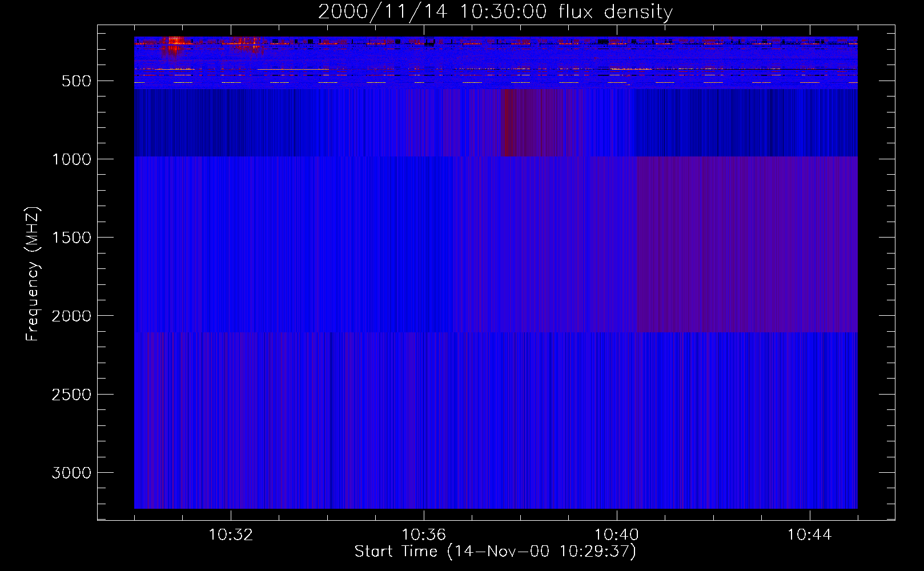Click the plot title '2000/11/14 10:30:00 flux density'
Viewport: 924px width, 571px height.
[x=495, y=12]
